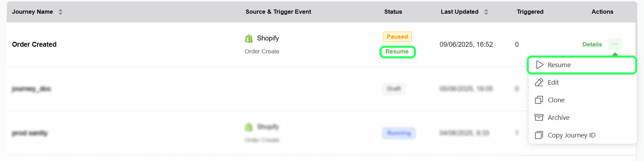This screenshot has width=644, height=161.
Task: Choose Archive in the actions menu
Action: click(x=558, y=117)
